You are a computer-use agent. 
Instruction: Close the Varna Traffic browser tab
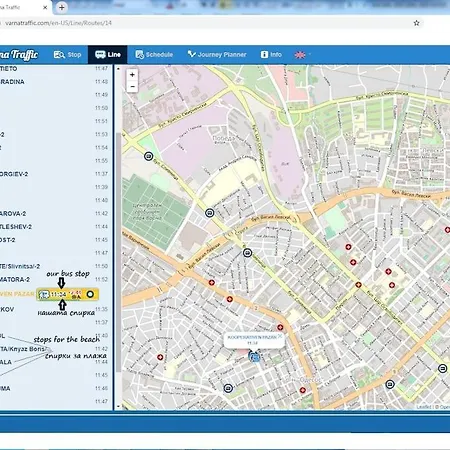click(45, 7)
